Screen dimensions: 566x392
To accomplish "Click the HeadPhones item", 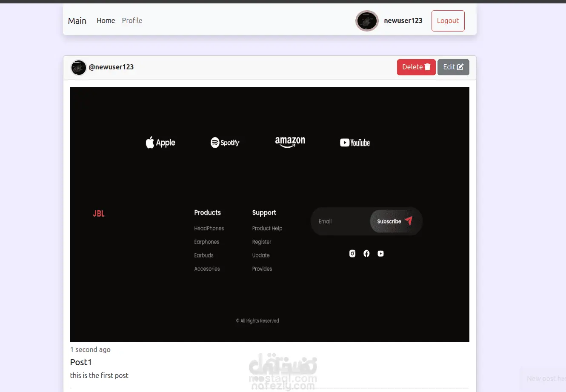I will [x=209, y=229].
